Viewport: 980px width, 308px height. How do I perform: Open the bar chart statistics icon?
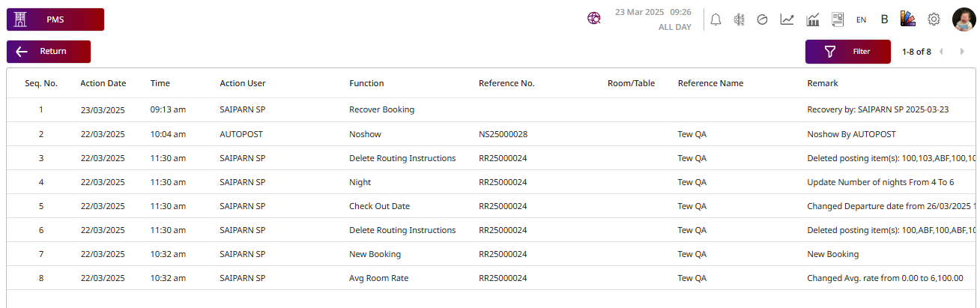tap(812, 19)
